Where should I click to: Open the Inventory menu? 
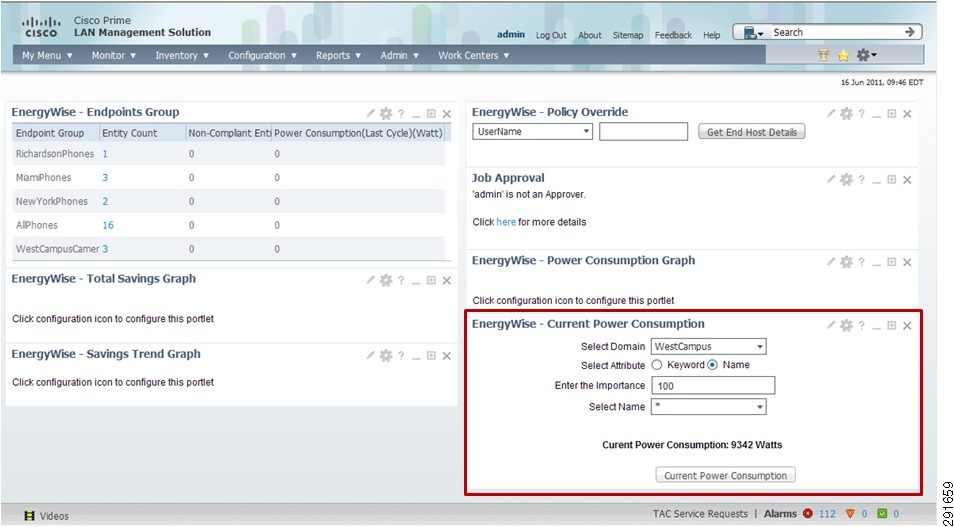click(182, 55)
